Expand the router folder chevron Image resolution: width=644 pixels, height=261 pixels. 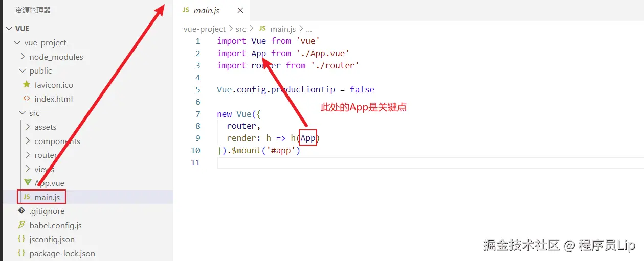point(28,155)
